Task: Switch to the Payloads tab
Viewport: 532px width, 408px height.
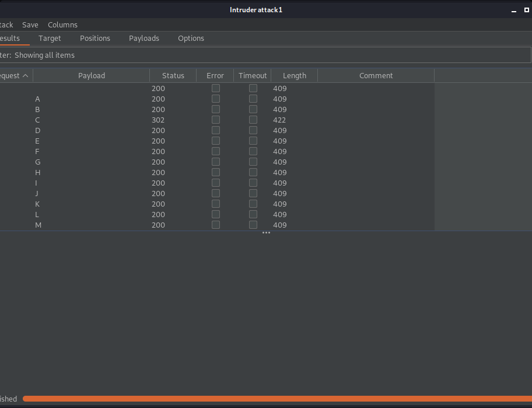Action: click(144, 39)
